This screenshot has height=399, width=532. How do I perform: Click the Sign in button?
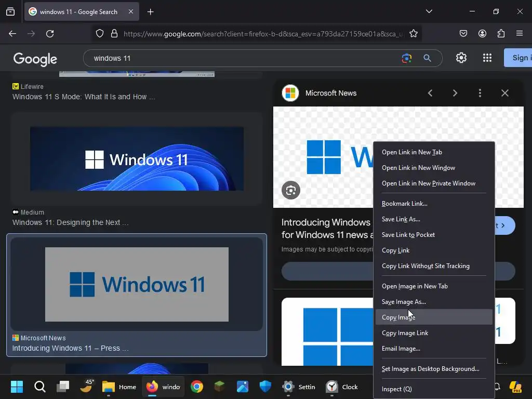click(518, 58)
